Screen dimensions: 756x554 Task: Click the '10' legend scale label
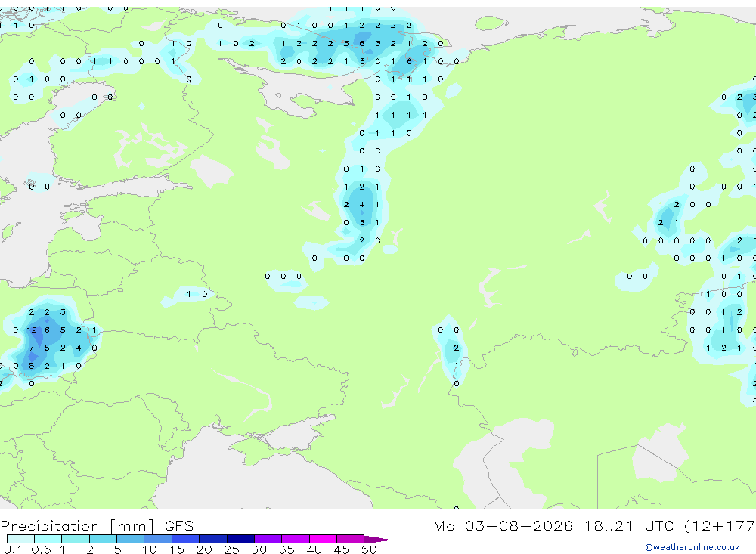[x=149, y=549]
